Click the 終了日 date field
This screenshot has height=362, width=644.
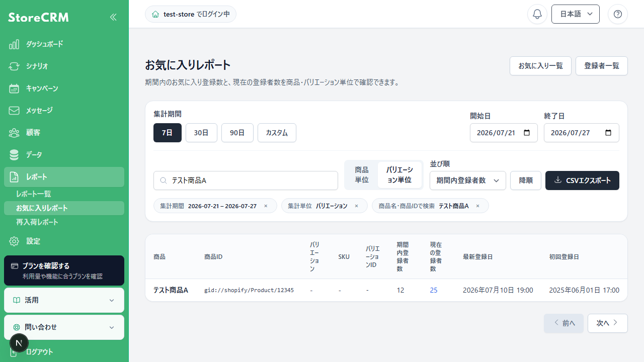tap(582, 133)
